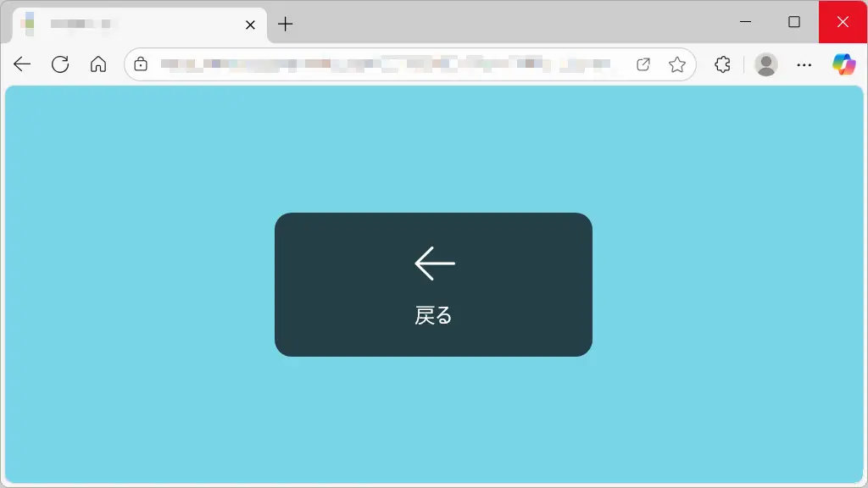Screen dimensions: 868x488
Task: Open the Home page icon
Action: point(98,64)
